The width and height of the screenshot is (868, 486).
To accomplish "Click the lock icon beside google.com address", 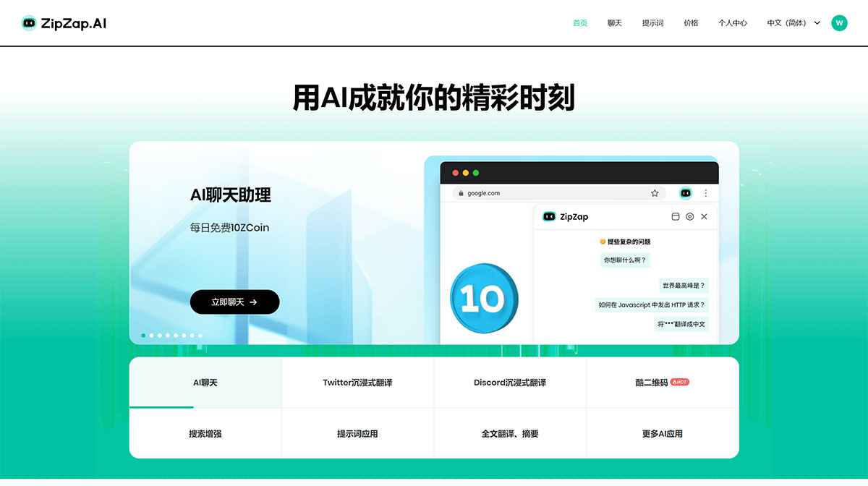I will 460,193.
